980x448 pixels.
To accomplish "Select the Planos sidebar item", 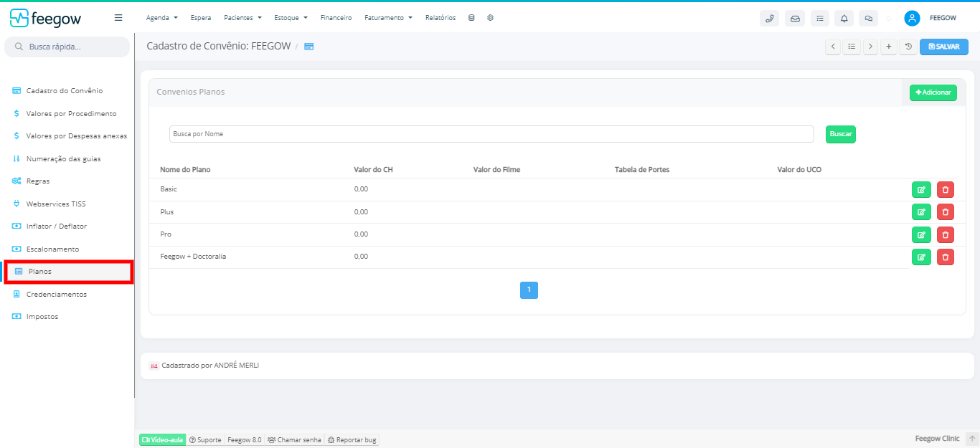I will pos(68,272).
